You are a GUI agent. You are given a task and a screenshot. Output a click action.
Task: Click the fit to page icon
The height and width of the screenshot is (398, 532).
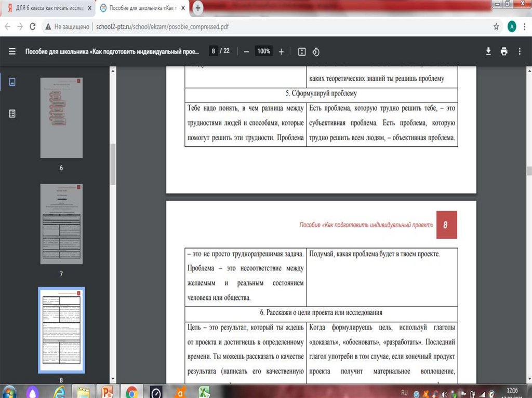click(302, 51)
